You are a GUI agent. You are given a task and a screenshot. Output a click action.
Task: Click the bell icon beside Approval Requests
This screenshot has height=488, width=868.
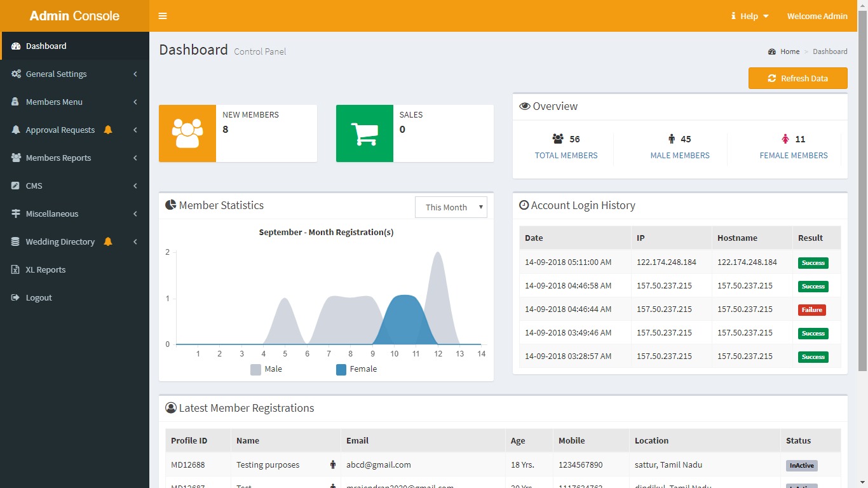point(108,130)
